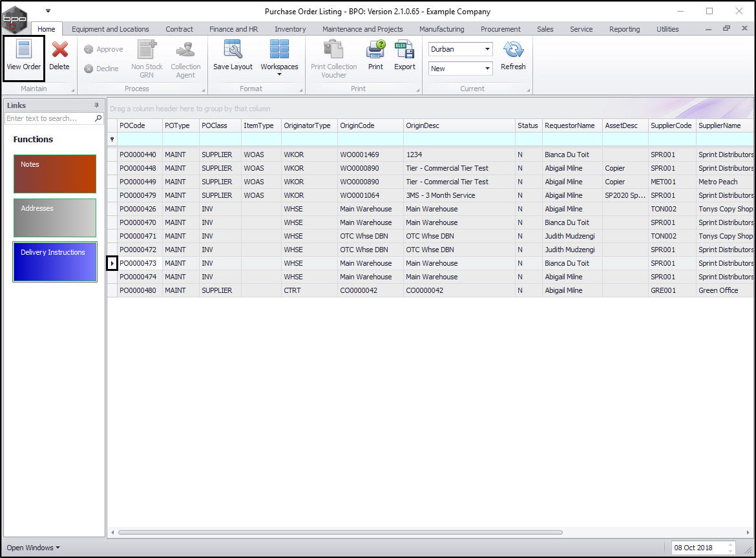Image resolution: width=756 pixels, height=558 pixels.
Task: Expand the Print group launcher
Action: [417, 90]
